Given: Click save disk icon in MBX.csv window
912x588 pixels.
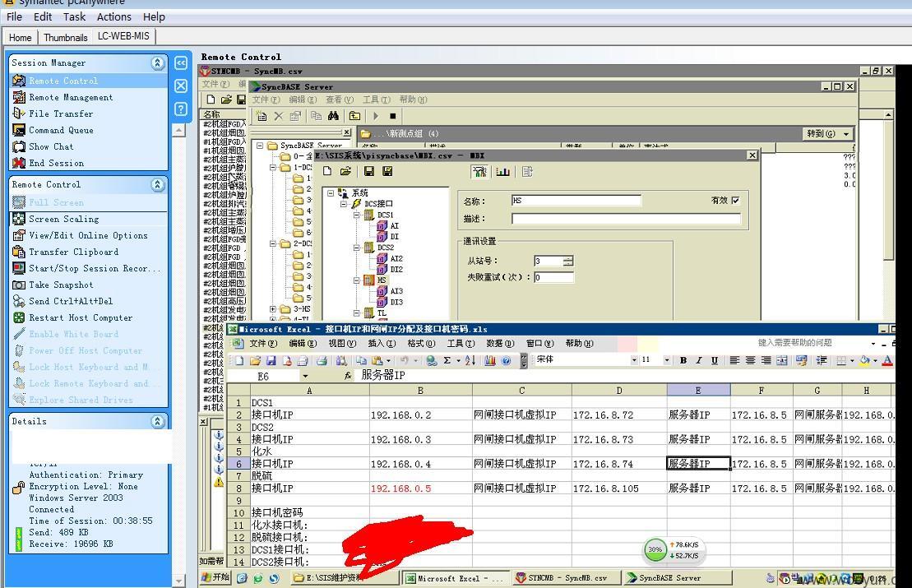Looking at the screenshot, I should pyautogui.click(x=368, y=171).
